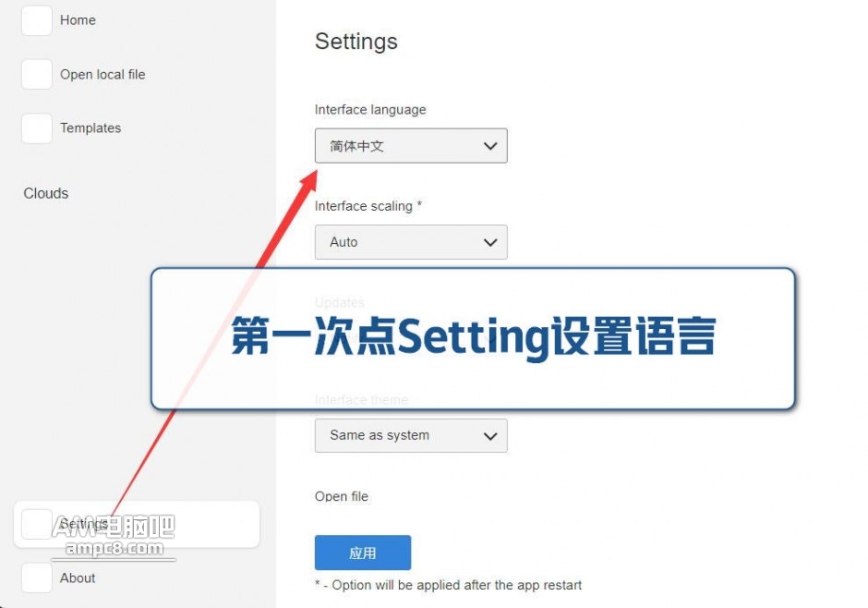Click the About icon box

(x=37, y=578)
